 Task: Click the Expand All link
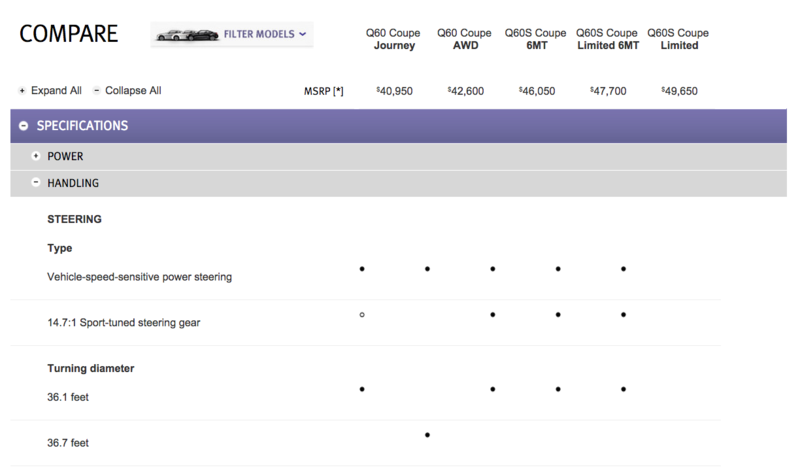[x=56, y=91]
